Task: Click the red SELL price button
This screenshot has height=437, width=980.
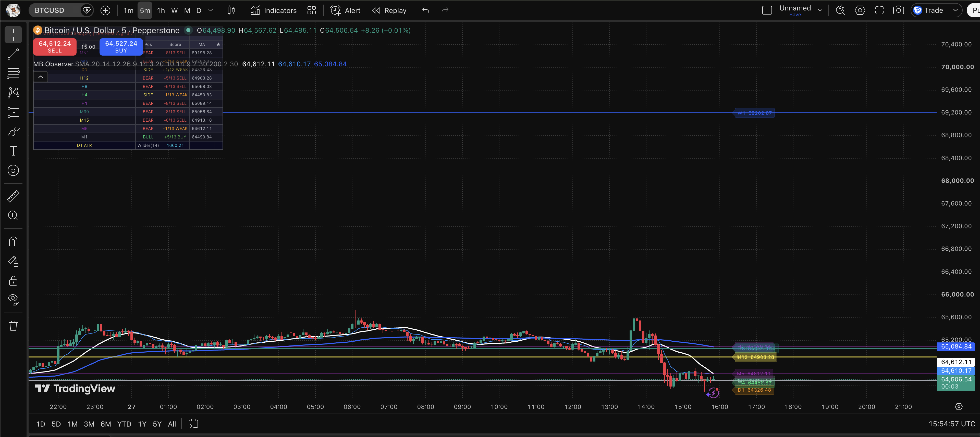Action: (55, 47)
